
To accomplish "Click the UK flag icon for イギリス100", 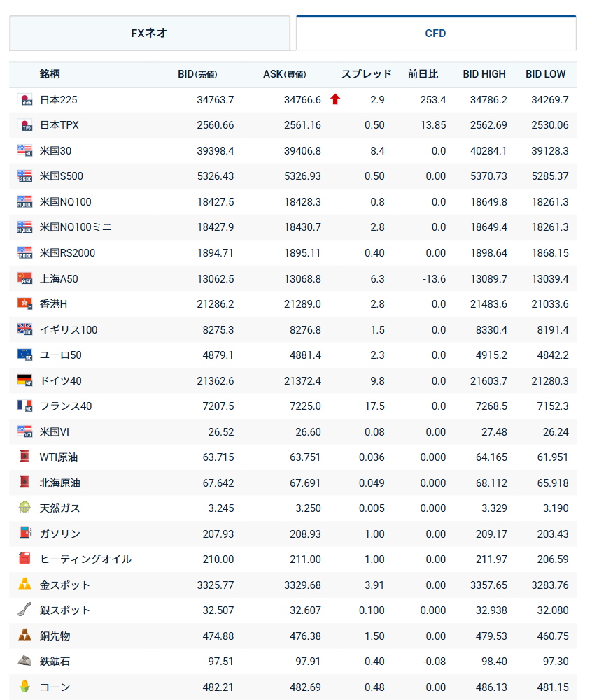I will point(24,329).
